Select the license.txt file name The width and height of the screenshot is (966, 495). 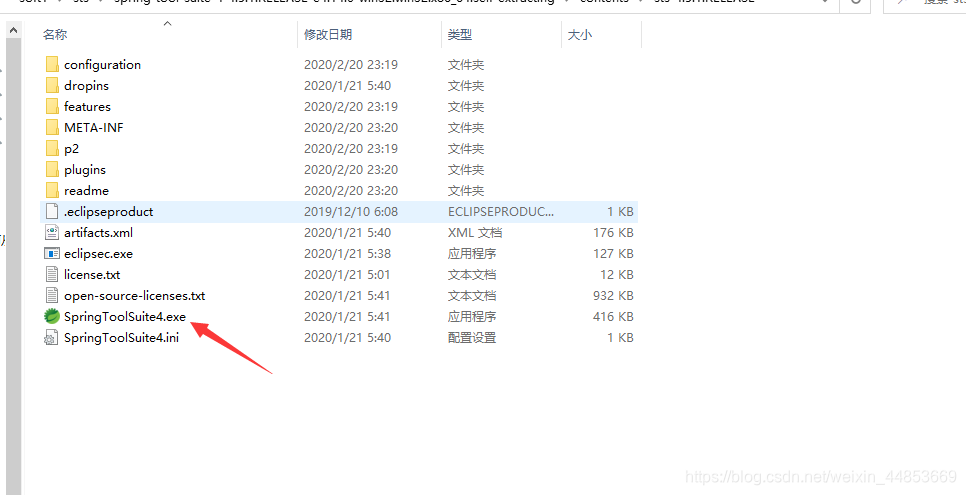click(x=92, y=274)
